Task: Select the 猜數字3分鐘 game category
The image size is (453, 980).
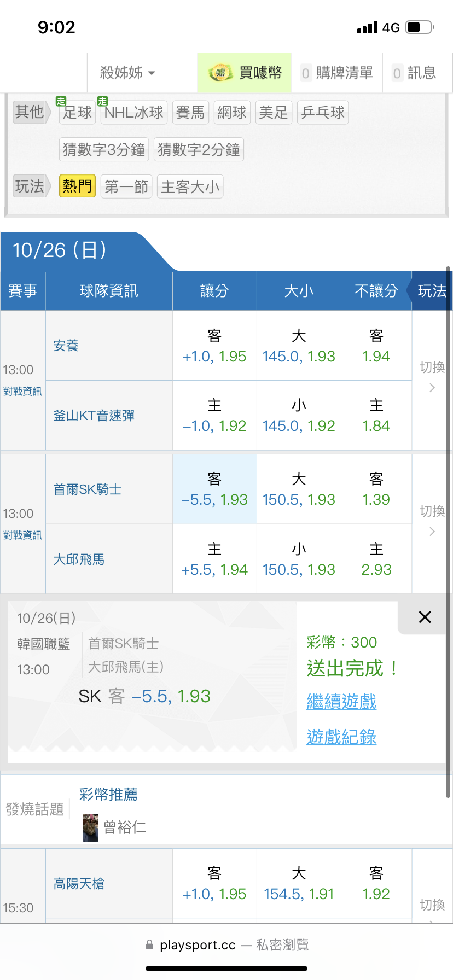Action: click(x=104, y=149)
